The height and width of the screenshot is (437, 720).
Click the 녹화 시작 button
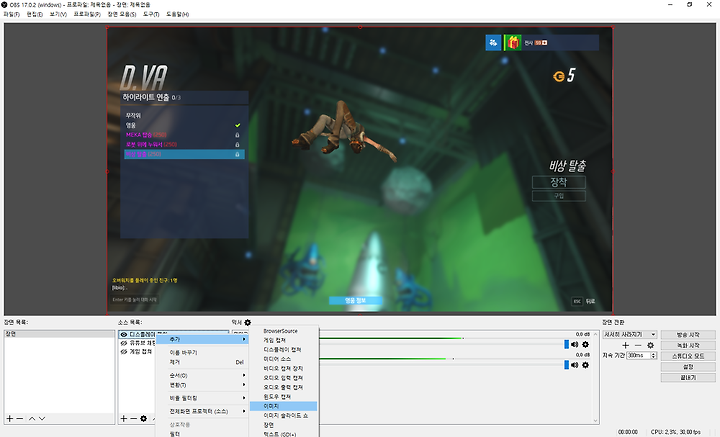click(x=688, y=345)
